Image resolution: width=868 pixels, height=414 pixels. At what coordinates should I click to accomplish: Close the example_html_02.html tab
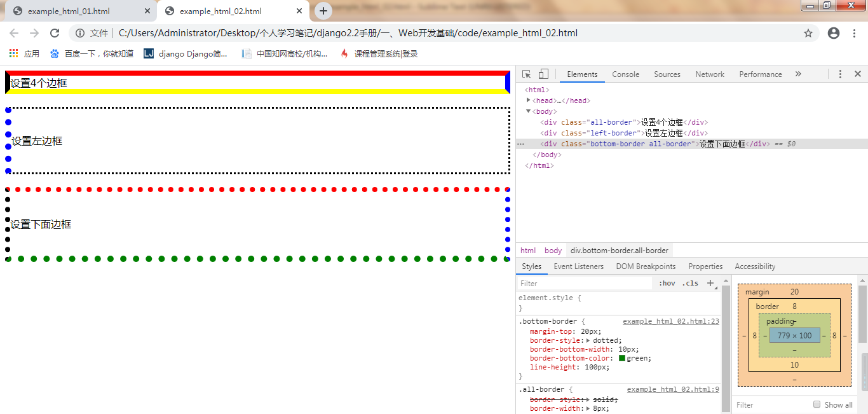click(298, 11)
